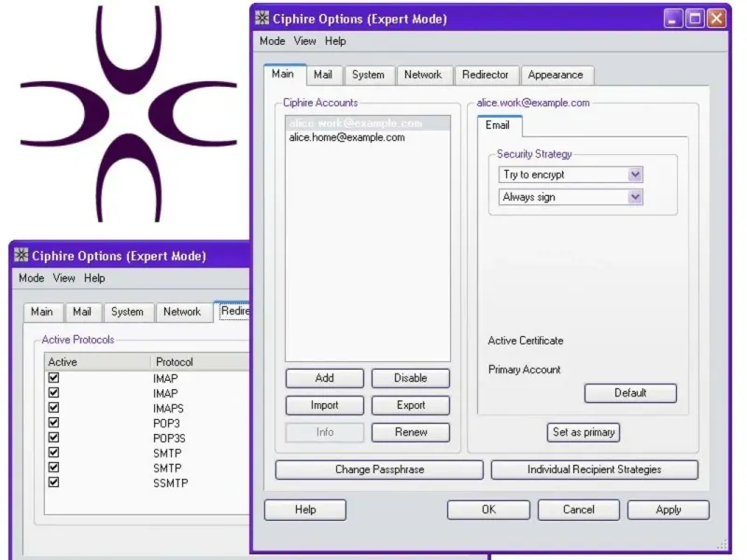
Task: Click Change Passphrase button
Action: click(379, 469)
